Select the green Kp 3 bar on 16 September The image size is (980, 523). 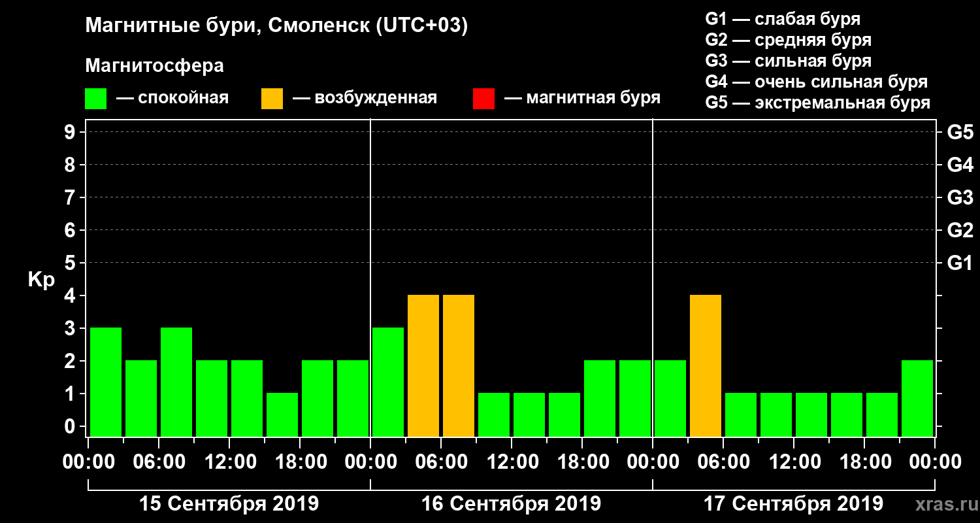(x=388, y=382)
